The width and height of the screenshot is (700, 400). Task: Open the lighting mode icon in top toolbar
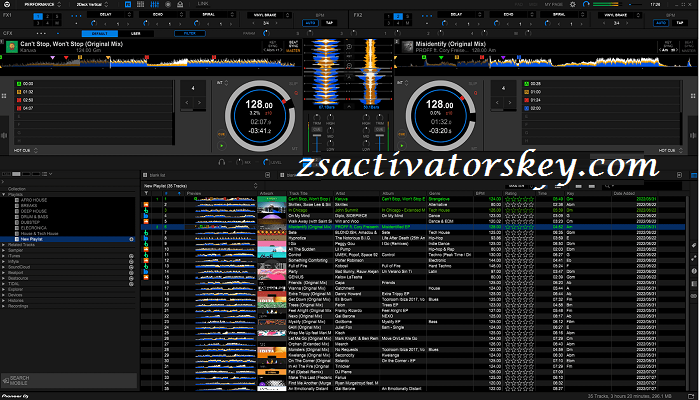pos(180,4)
